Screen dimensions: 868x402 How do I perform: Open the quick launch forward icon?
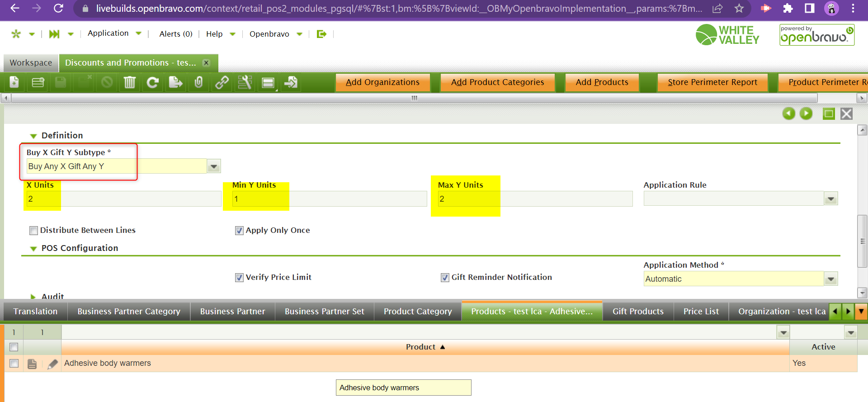coord(54,34)
